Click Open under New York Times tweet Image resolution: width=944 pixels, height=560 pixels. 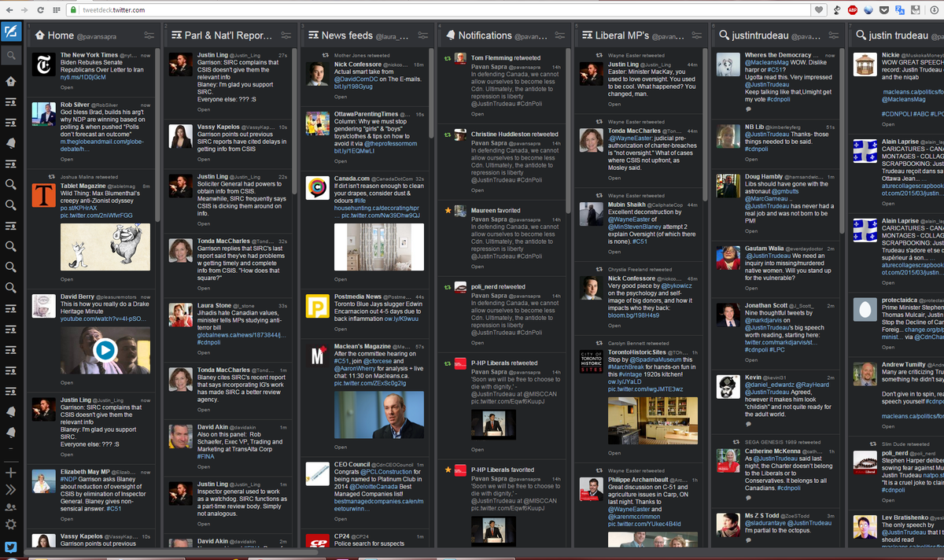67,88
